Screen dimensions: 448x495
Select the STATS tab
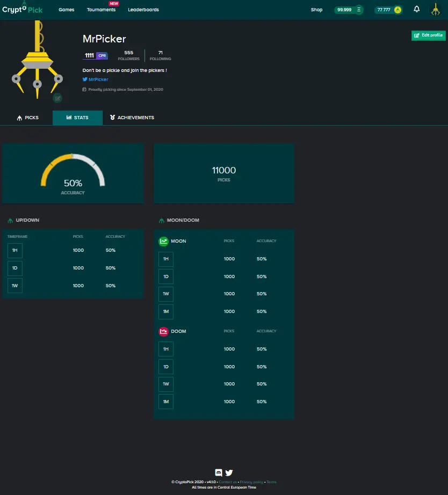click(77, 118)
